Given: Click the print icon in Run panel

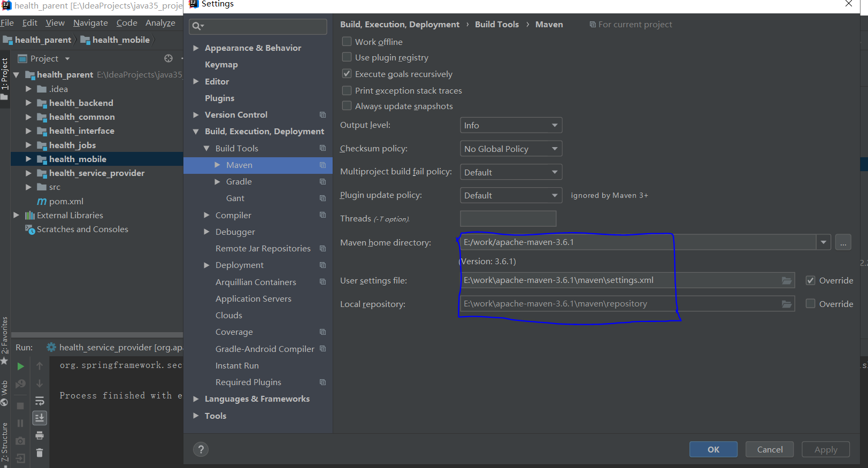Looking at the screenshot, I should tap(40, 435).
